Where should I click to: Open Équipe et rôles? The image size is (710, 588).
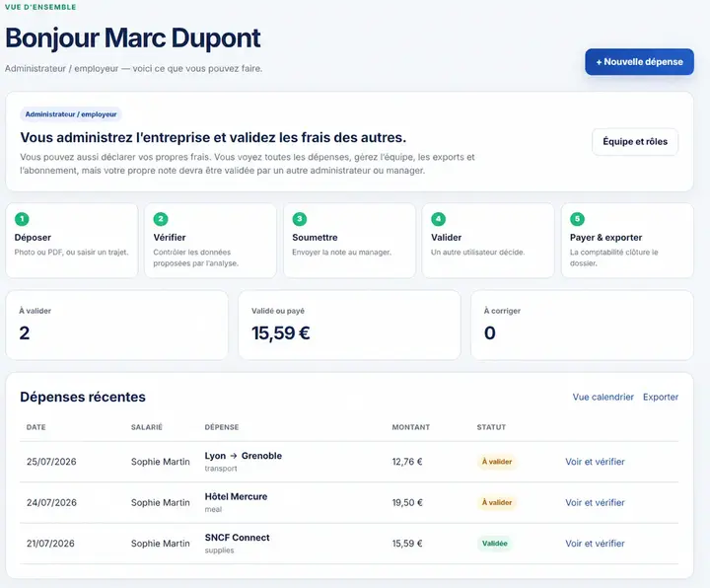click(635, 142)
